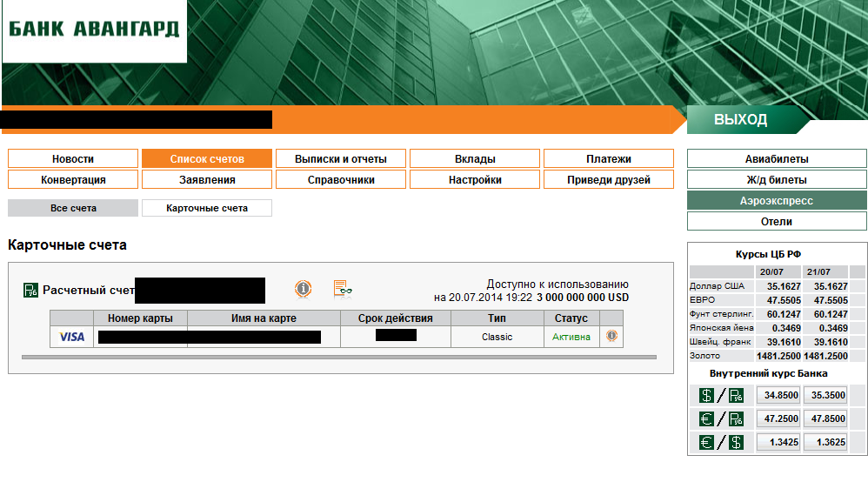Click dollar icon in dollar/ruble rate row
This screenshot has width=868, height=482.
click(706, 396)
